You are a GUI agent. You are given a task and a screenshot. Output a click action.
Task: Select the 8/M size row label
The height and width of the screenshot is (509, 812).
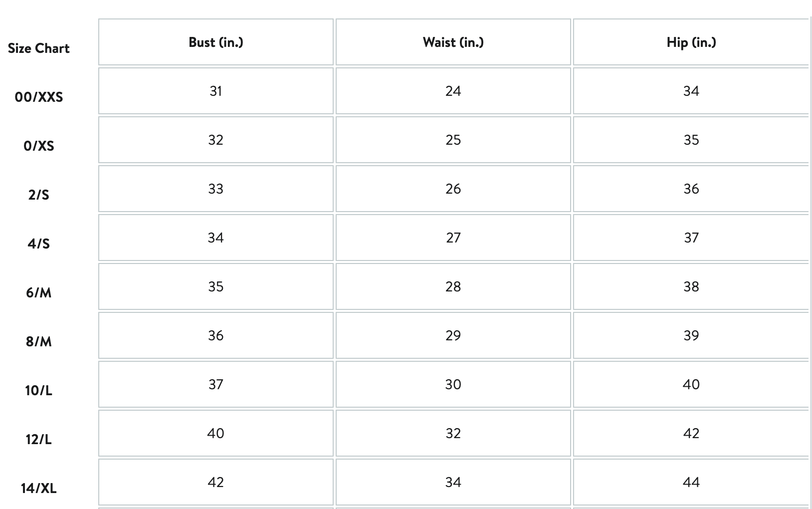(x=39, y=341)
